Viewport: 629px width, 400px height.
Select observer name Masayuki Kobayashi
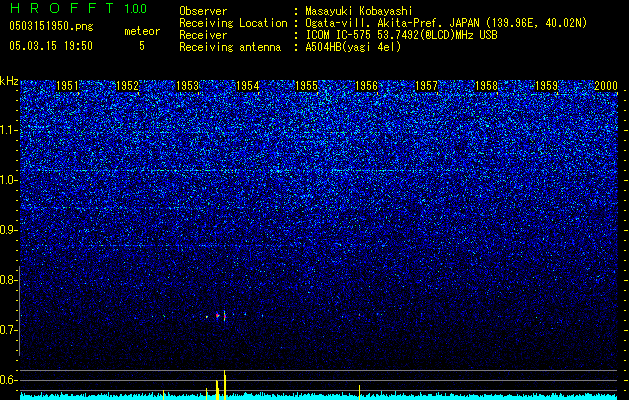[359, 12]
